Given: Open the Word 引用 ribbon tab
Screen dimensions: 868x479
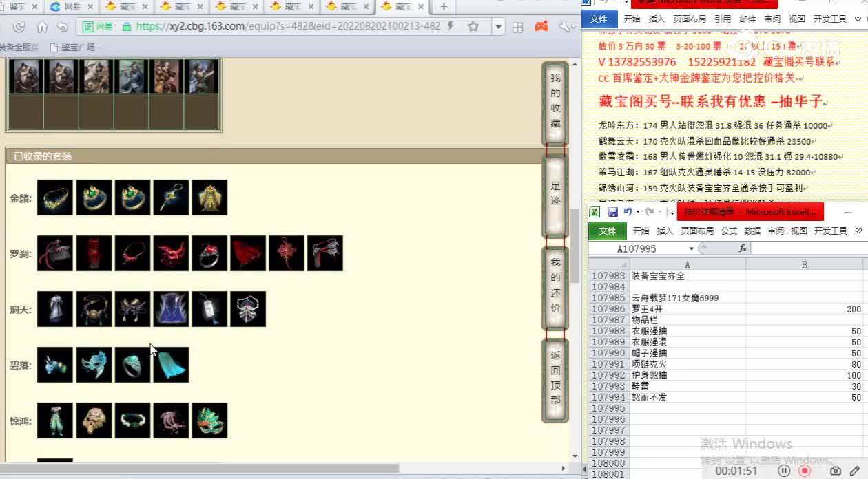Looking at the screenshot, I should pyautogui.click(x=723, y=19).
